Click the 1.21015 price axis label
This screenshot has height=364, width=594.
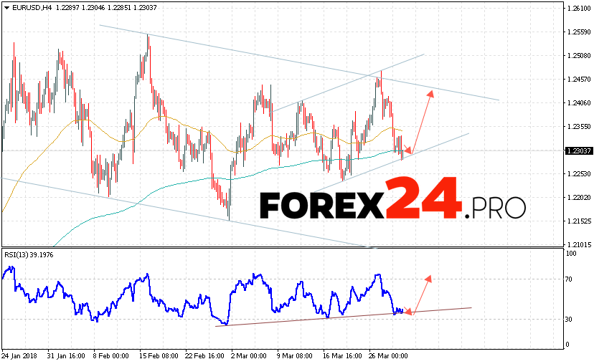(577, 244)
